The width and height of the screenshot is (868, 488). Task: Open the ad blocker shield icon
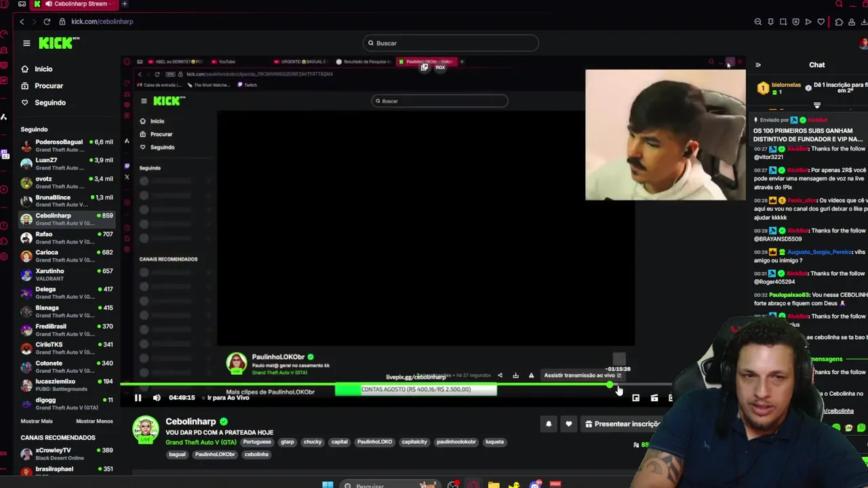point(795,22)
